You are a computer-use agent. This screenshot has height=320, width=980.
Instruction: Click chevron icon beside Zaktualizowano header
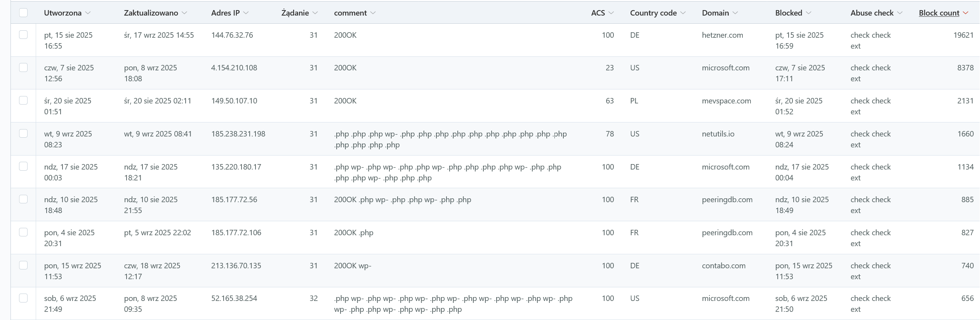(184, 13)
